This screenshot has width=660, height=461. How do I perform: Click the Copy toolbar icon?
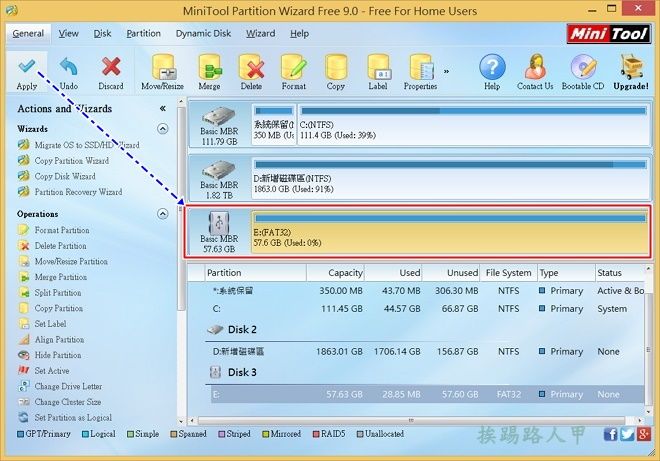(335, 72)
